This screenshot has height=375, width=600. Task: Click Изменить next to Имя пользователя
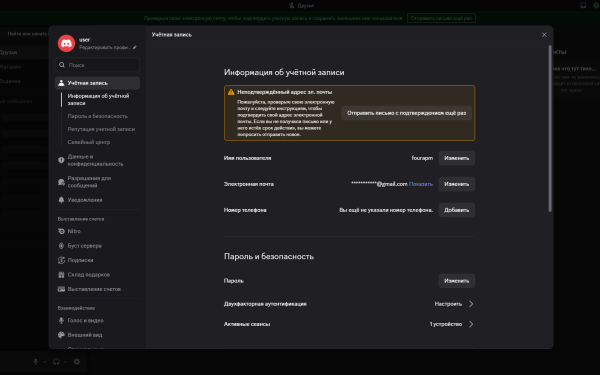457,158
